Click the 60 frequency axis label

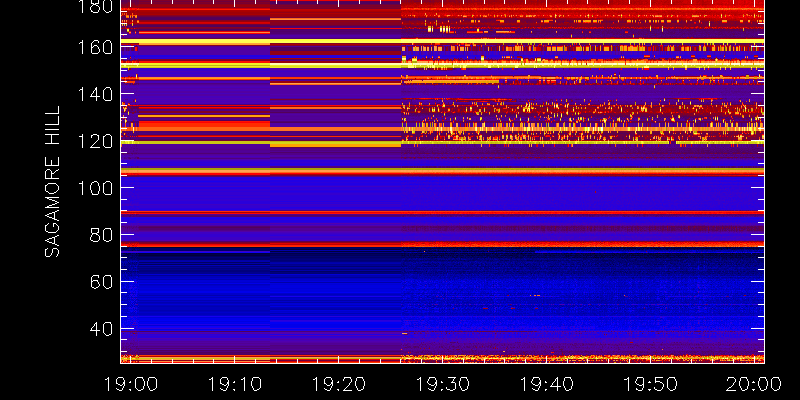click(x=102, y=282)
